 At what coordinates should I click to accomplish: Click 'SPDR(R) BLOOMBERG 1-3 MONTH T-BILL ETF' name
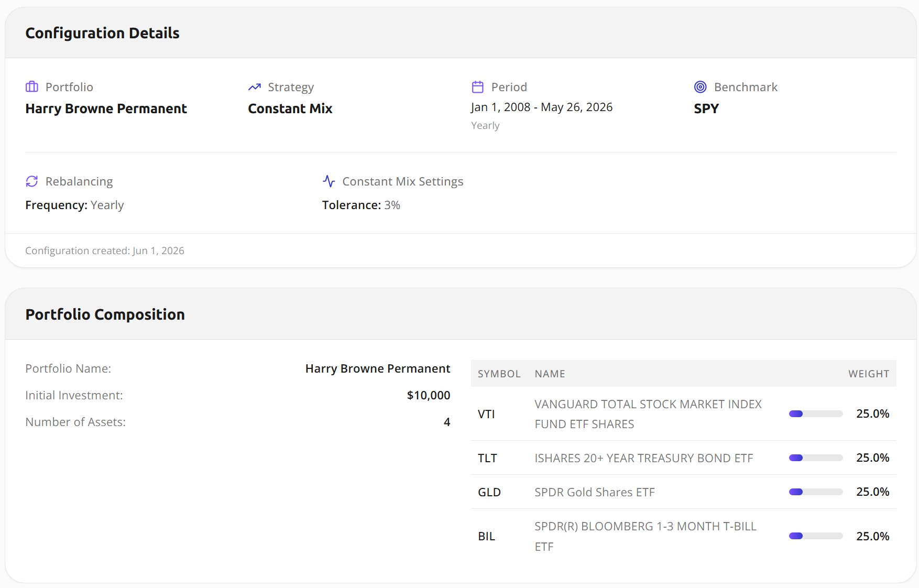coord(646,536)
